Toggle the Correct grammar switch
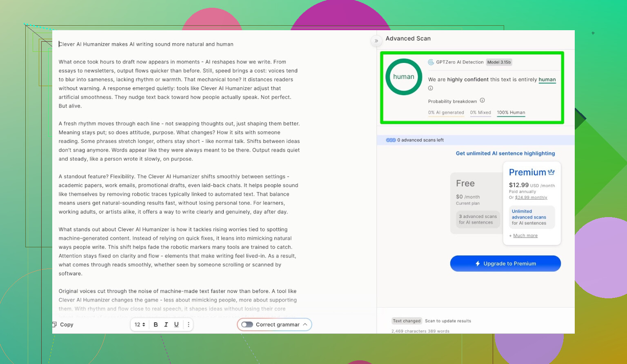Viewport: 627px width, 364px height. 247,324
